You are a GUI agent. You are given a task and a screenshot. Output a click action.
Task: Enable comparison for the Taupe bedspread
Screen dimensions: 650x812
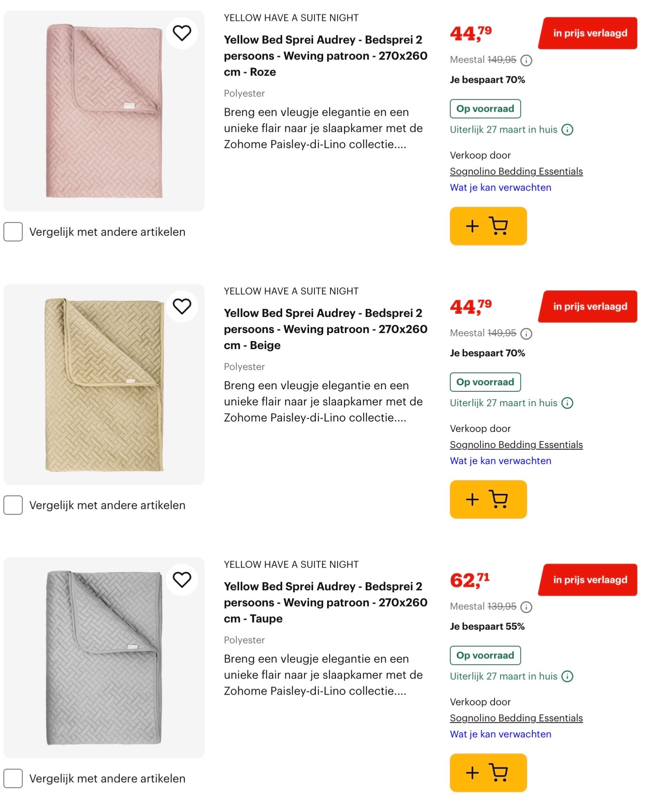pyautogui.click(x=13, y=778)
